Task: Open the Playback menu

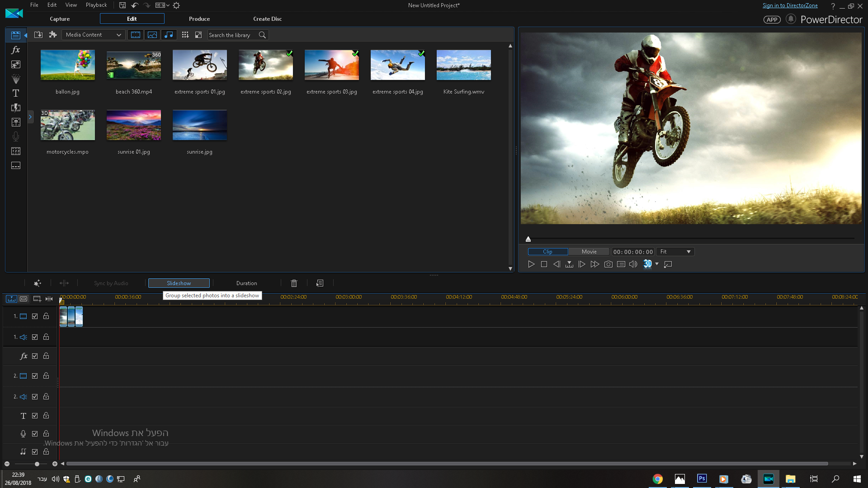Action: (96, 5)
